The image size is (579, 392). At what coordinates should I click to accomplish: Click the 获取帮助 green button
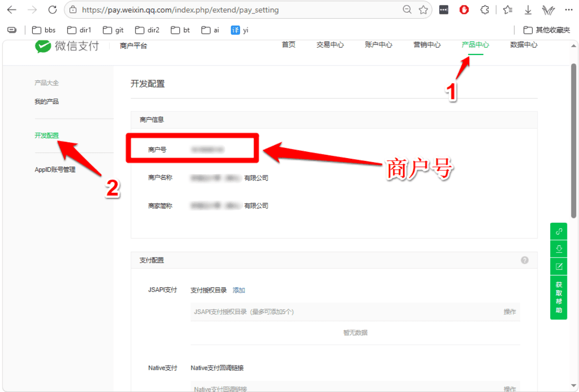coord(559,297)
